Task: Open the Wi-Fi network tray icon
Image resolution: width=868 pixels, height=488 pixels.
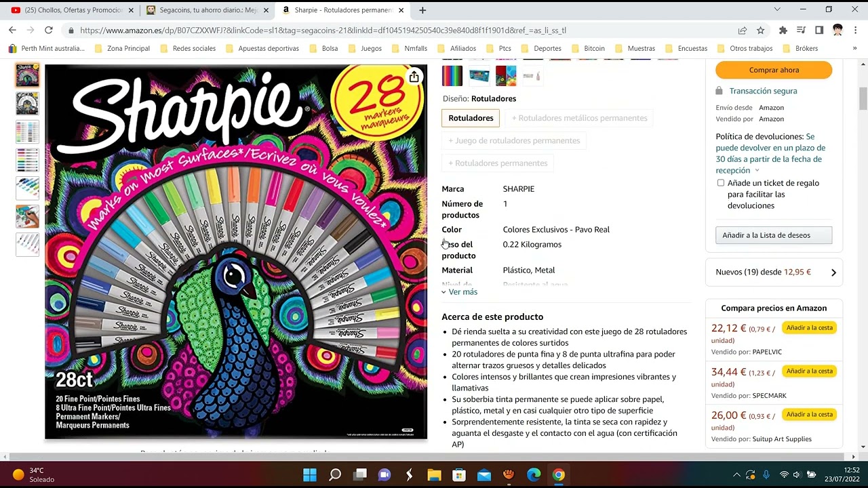Action: pos(784,474)
